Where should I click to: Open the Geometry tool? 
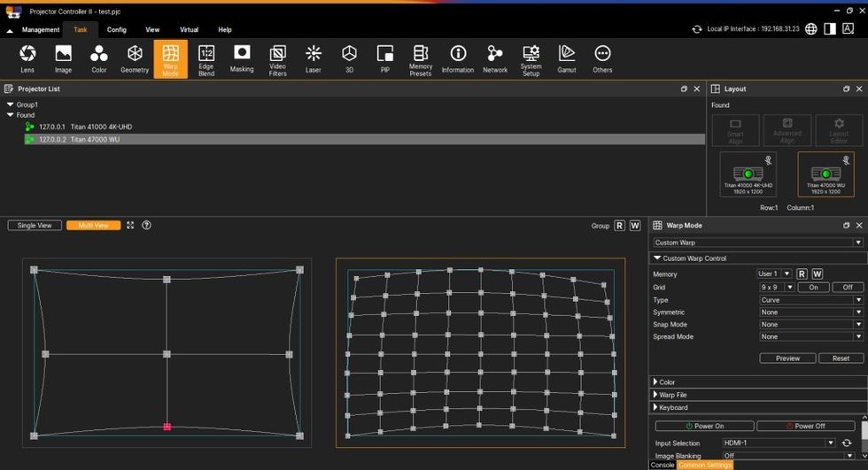click(135, 58)
